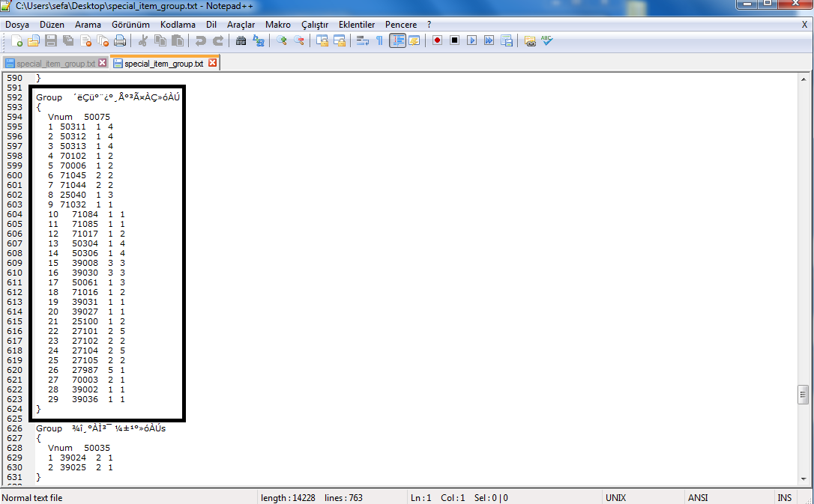Toggle the indent guide icon
This screenshot has height=504, width=814.
tap(397, 40)
